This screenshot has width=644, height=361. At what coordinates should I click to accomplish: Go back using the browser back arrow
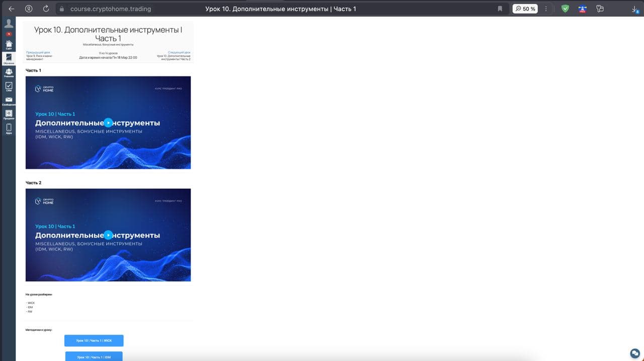[x=11, y=9]
